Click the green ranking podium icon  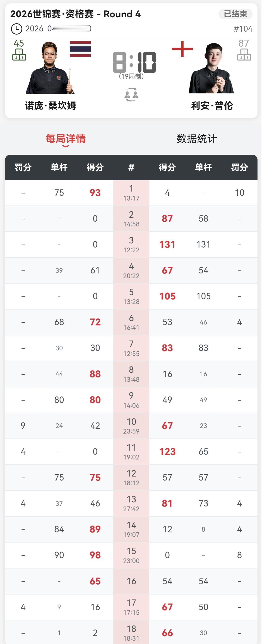pyautogui.click(x=19, y=55)
